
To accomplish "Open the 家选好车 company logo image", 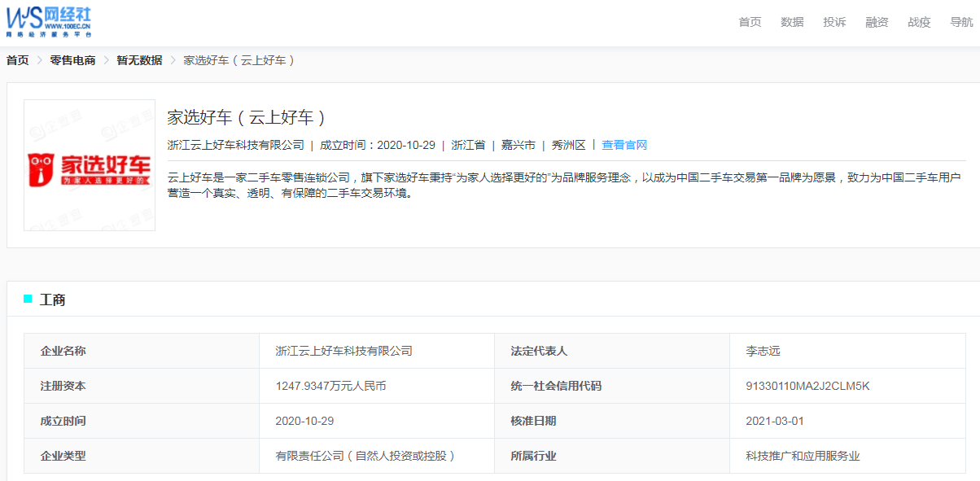I will coord(90,165).
